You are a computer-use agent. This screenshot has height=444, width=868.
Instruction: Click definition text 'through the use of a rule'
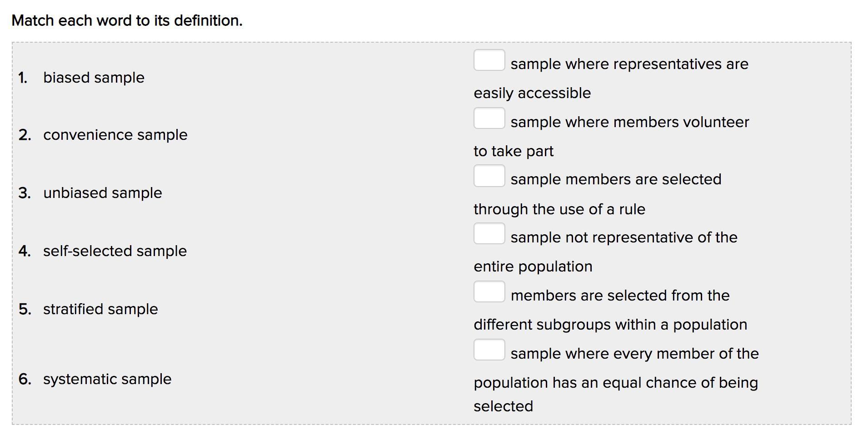pos(559,209)
